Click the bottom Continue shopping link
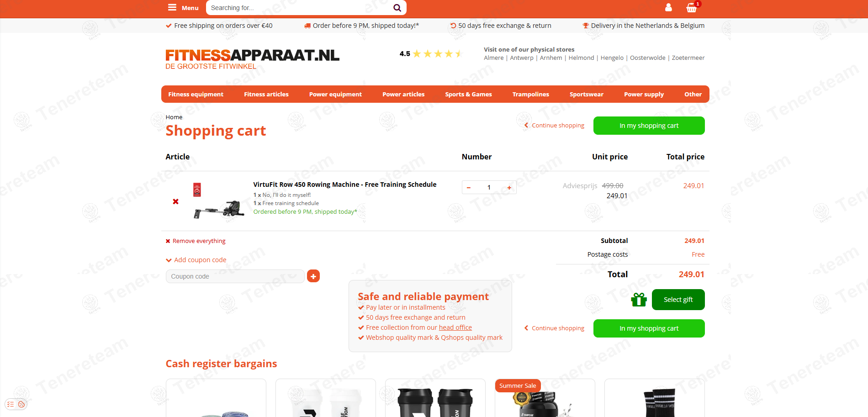Viewport: 868px width, 417px height. (x=554, y=328)
